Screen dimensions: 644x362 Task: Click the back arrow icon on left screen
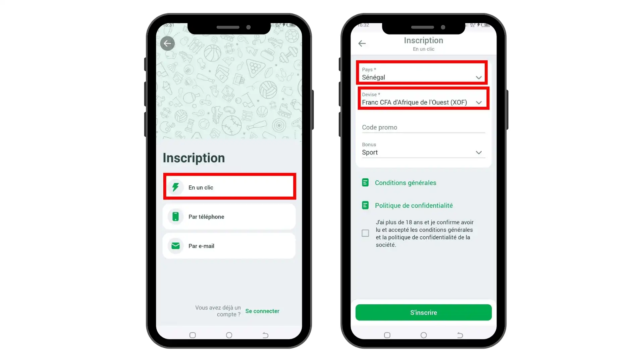click(x=167, y=43)
